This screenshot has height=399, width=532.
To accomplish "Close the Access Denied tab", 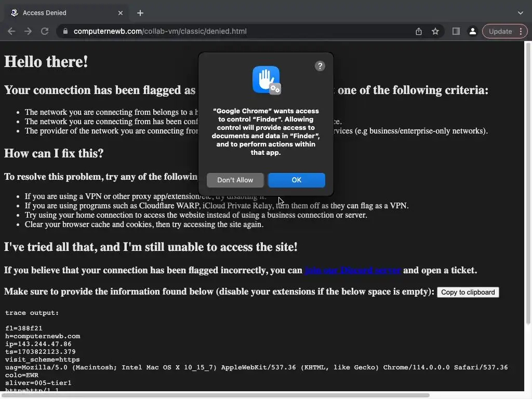I will pyautogui.click(x=121, y=13).
